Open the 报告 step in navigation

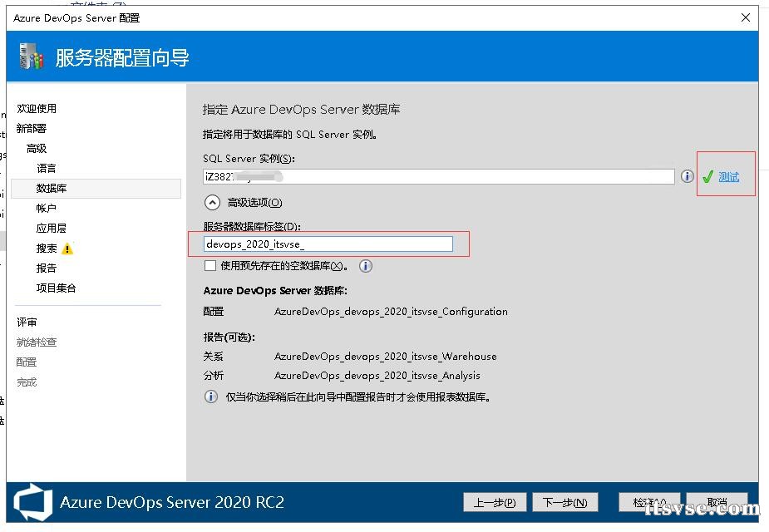click(x=47, y=268)
